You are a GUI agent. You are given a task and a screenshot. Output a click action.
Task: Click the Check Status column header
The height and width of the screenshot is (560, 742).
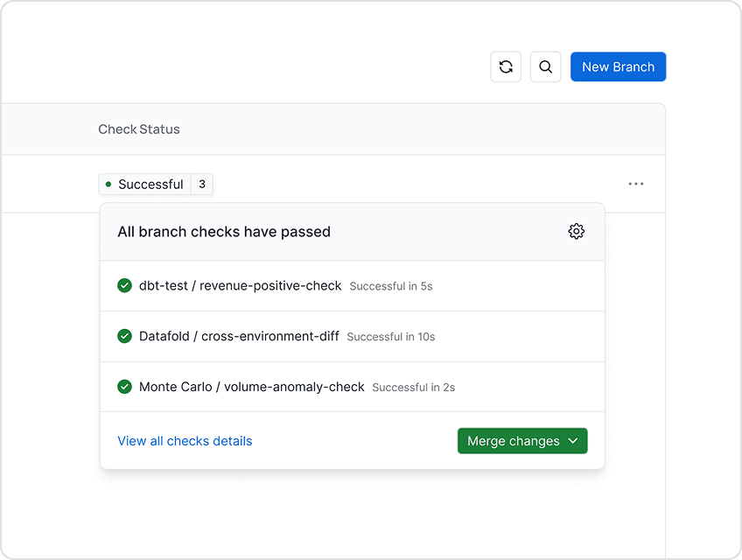click(138, 129)
